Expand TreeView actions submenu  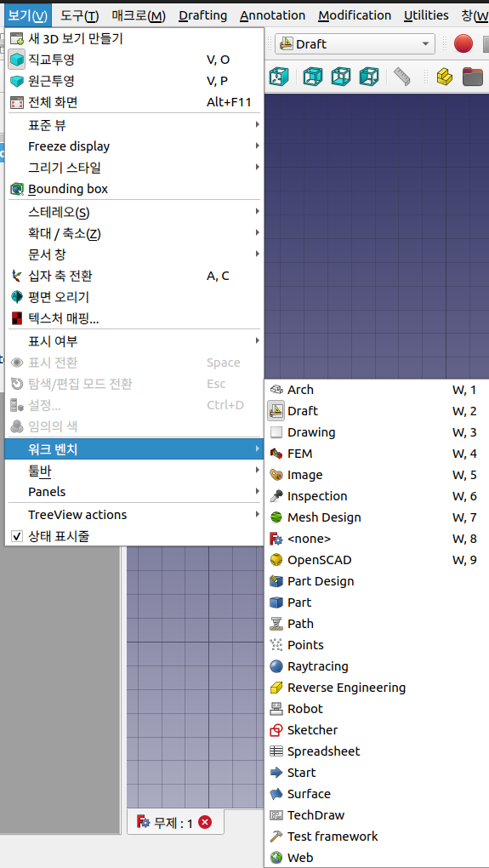134,515
